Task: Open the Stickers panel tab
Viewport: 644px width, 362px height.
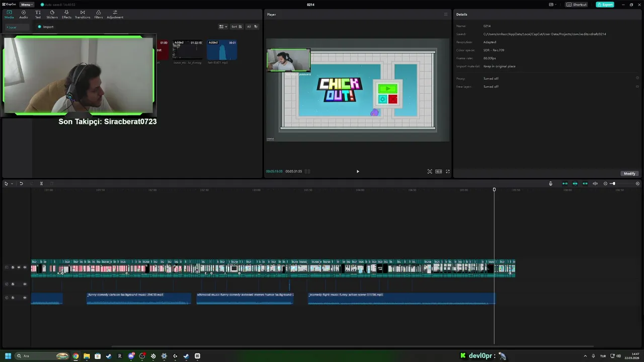Action: (x=52, y=14)
